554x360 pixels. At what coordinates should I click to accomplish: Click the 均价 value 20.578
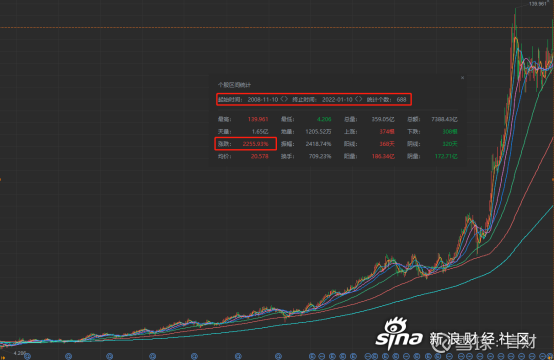[260, 157]
